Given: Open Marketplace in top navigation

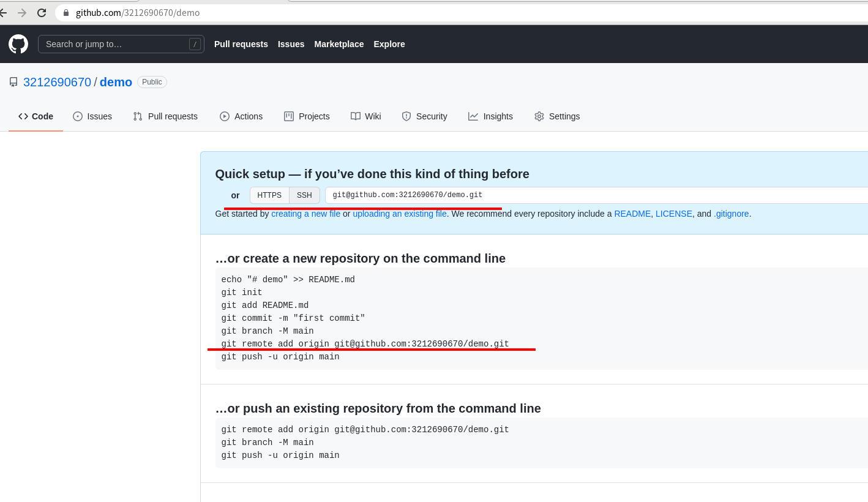Looking at the screenshot, I should pos(339,44).
